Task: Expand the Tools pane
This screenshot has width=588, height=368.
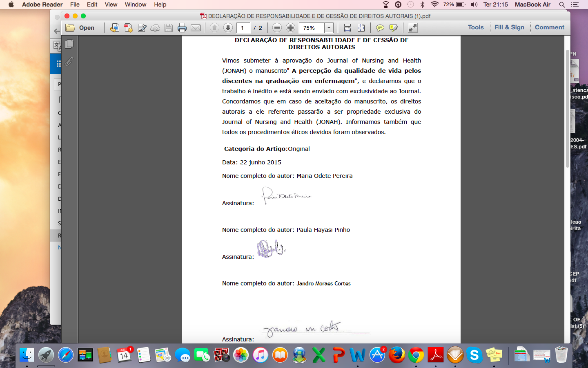Action: [475, 27]
